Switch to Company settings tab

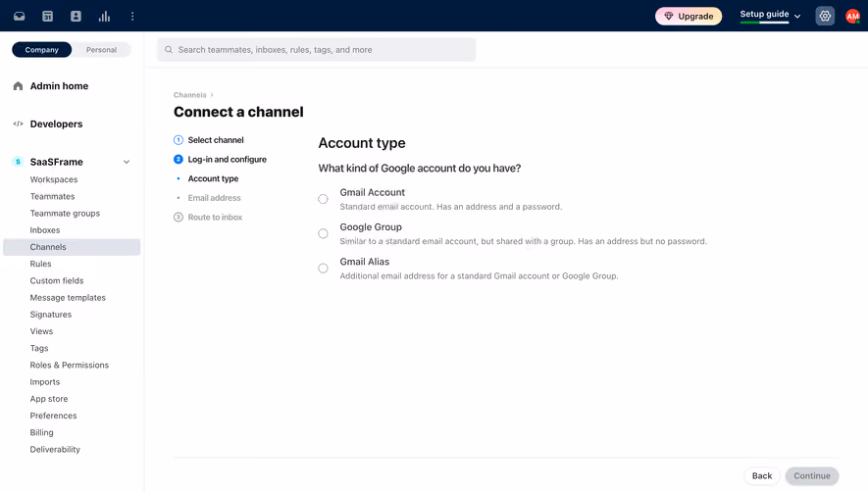pos(41,50)
